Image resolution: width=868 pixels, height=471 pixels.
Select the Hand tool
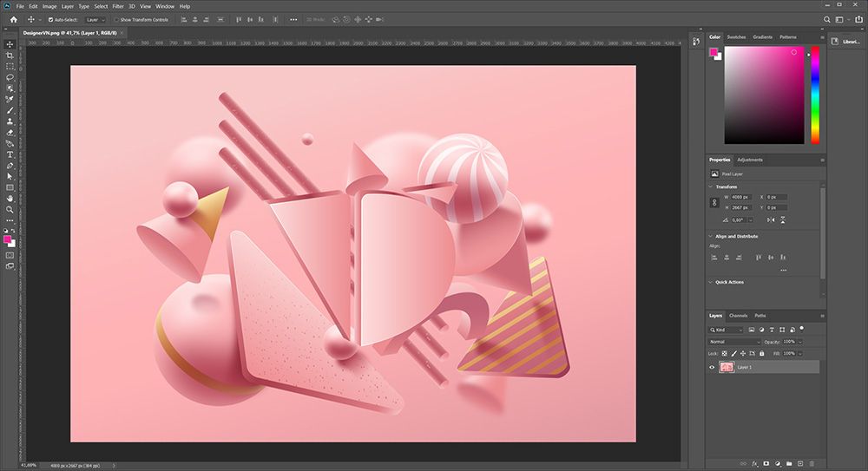click(x=10, y=199)
